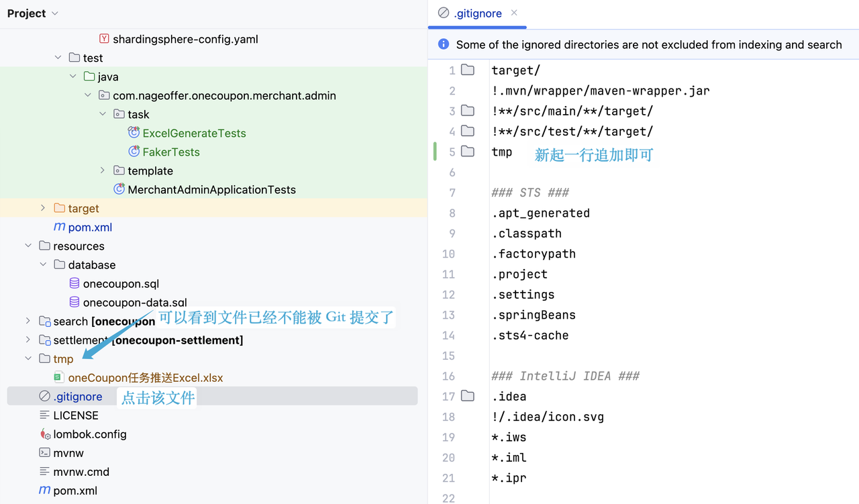Click the LICENSE text file icon

(45, 415)
